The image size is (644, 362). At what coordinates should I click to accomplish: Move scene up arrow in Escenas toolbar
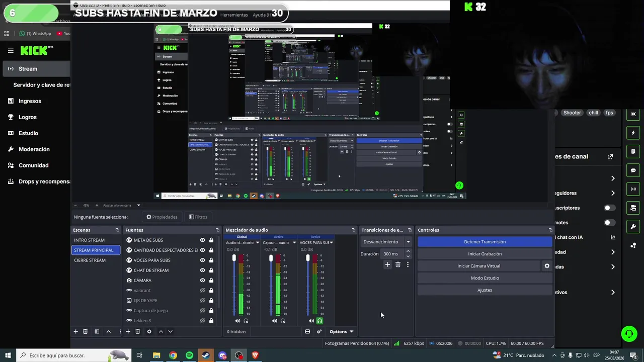pyautogui.click(x=108, y=331)
